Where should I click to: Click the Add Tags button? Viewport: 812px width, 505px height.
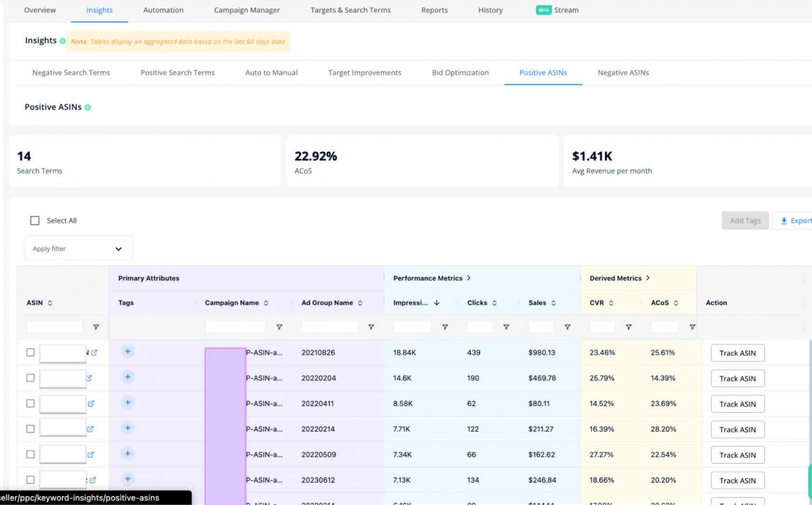click(x=745, y=221)
